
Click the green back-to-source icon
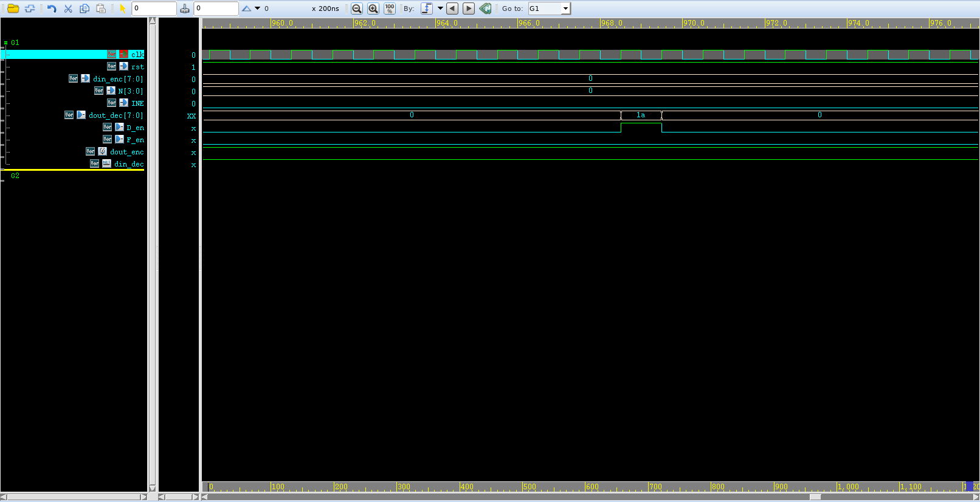[485, 9]
